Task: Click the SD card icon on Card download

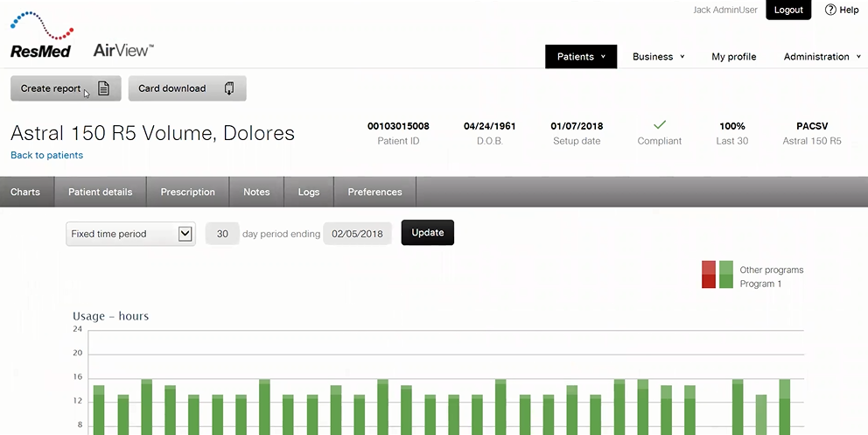Action: click(x=230, y=88)
